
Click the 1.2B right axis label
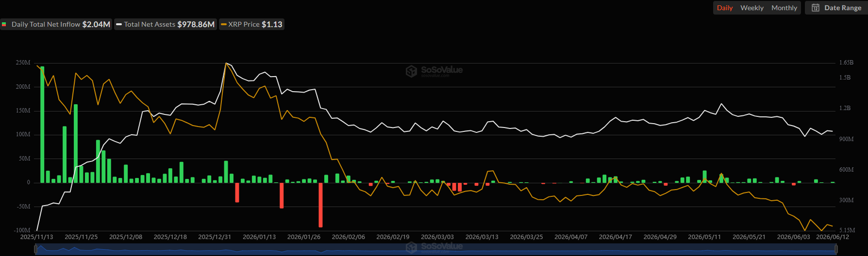coord(845,108)
